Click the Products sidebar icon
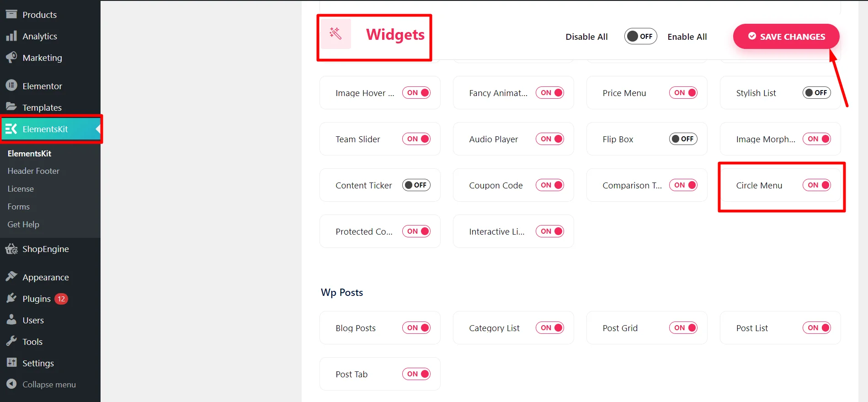 [11, 14]
